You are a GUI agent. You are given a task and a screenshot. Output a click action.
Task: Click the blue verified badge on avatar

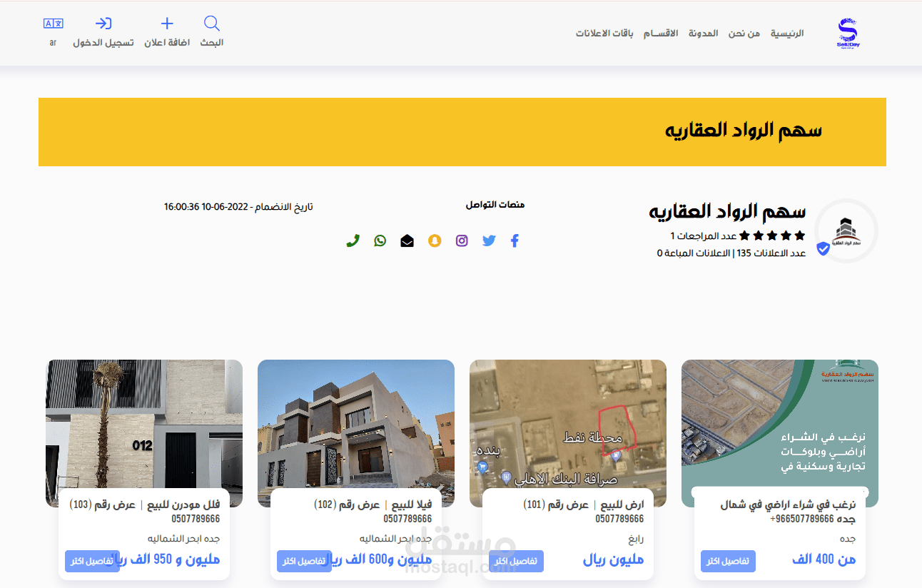[x=823, y=249]
